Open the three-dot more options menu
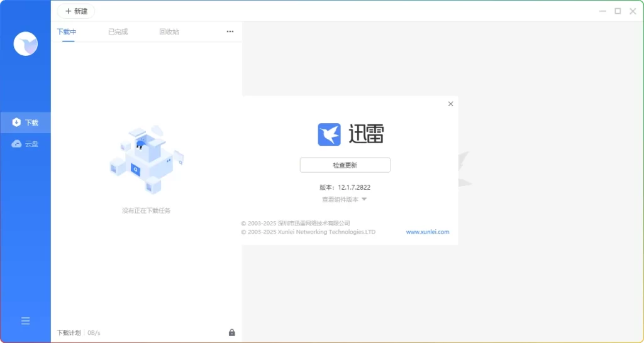 click(230, 31)
